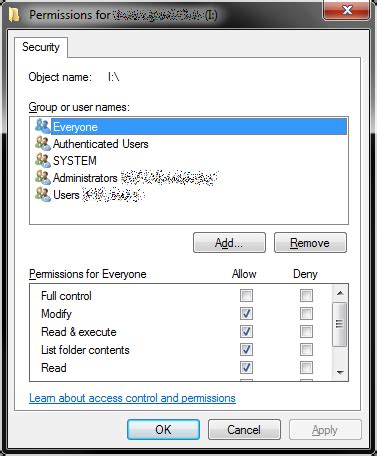Confirm with the OK button
Image resolution: width=377 pixels, height=456 pixels.
coord(163,429)
